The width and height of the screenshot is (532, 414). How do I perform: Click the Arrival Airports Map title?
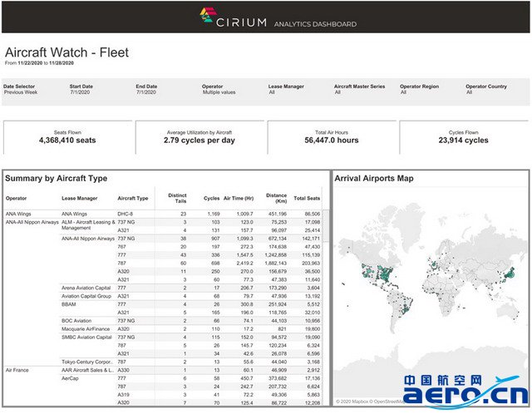374,179
